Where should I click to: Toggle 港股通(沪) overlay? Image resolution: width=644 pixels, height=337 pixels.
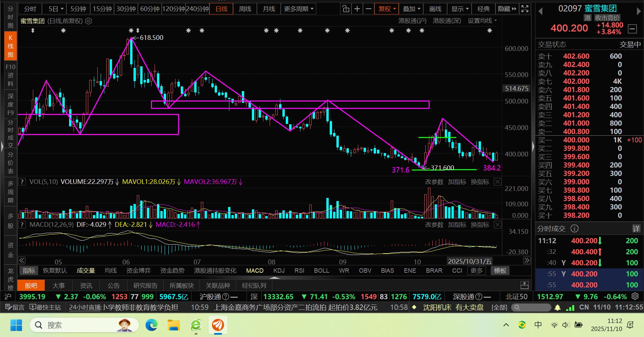412,21
